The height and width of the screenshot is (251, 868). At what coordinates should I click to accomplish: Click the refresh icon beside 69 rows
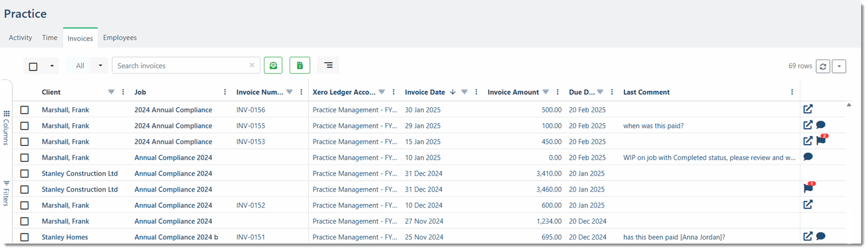point(822,66)
